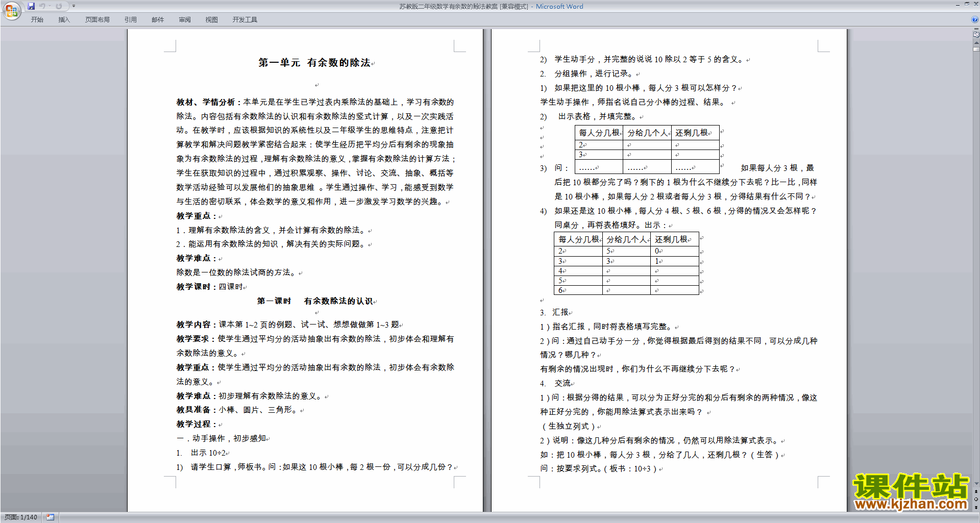980x523 pixels.
Task: Click the first table header cell 每人分几根
Action: pyautogui.click(x=599, y=133)
